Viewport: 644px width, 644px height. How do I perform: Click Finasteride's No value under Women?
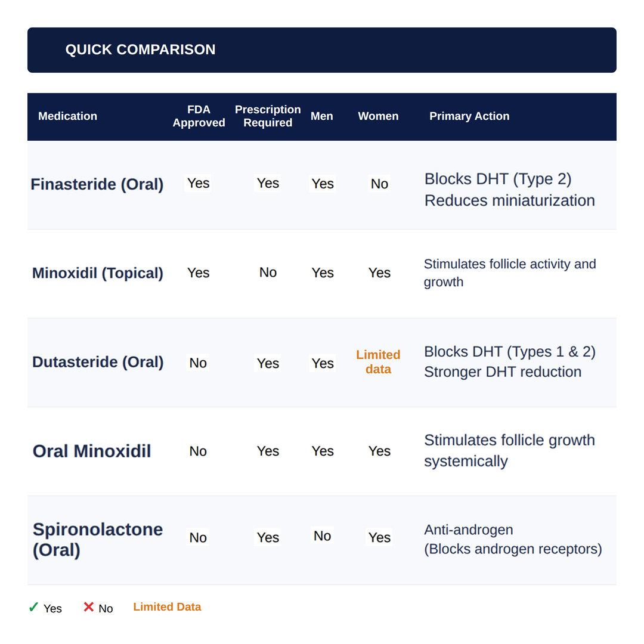(379, 184)
